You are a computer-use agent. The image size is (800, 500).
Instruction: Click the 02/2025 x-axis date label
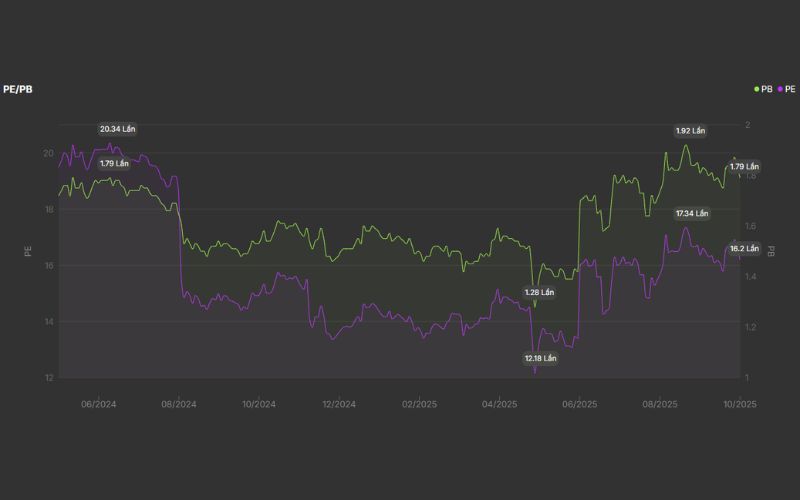coord(419,404)
